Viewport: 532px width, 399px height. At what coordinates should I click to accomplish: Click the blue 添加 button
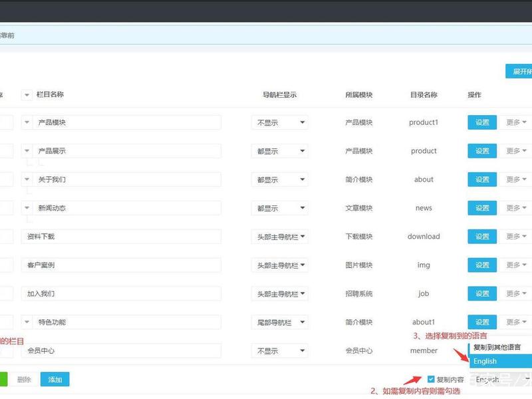(55, 379)
